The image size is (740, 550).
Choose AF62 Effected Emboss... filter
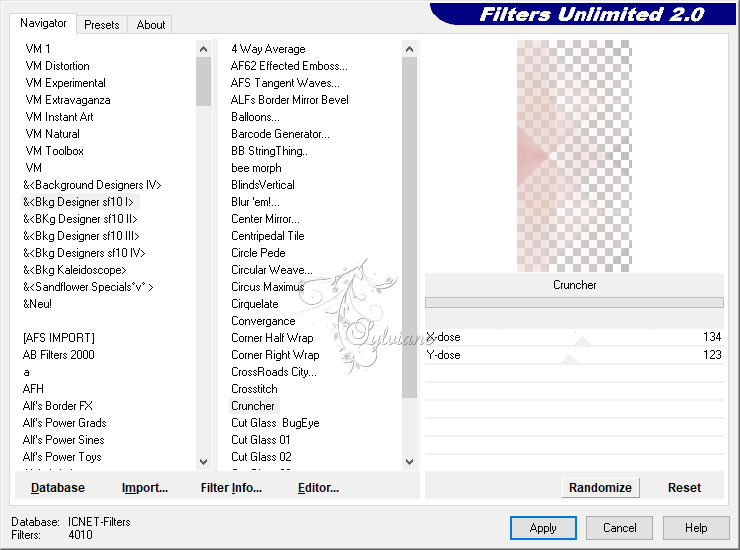click(x=289, y=66)
